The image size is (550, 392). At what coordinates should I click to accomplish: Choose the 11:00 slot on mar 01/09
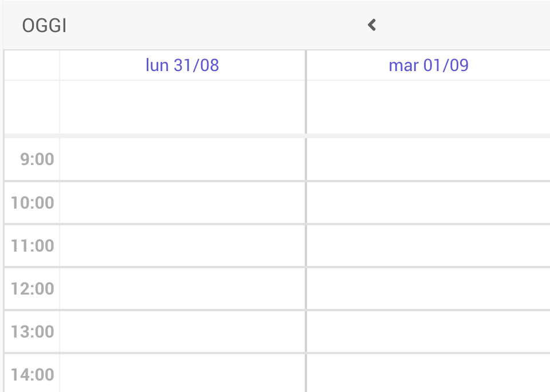click(x=429, y=246)
